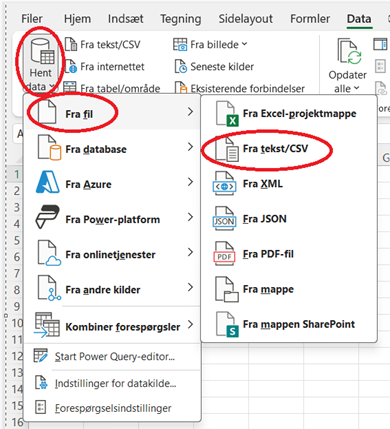Image resolution: width=390 pixels, height=429 pixels.
Task: Expand the Fra Azure submenu arrow
Action: pos(190,182)
